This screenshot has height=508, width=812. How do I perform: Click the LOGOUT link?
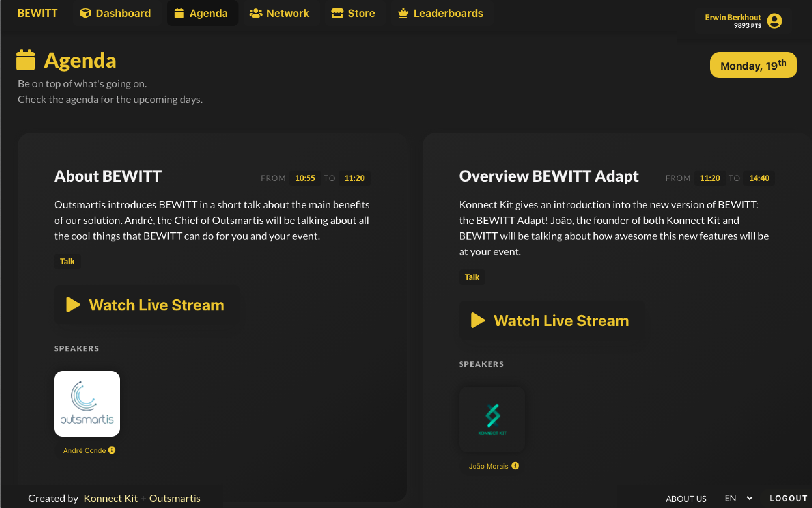[788, 498]
